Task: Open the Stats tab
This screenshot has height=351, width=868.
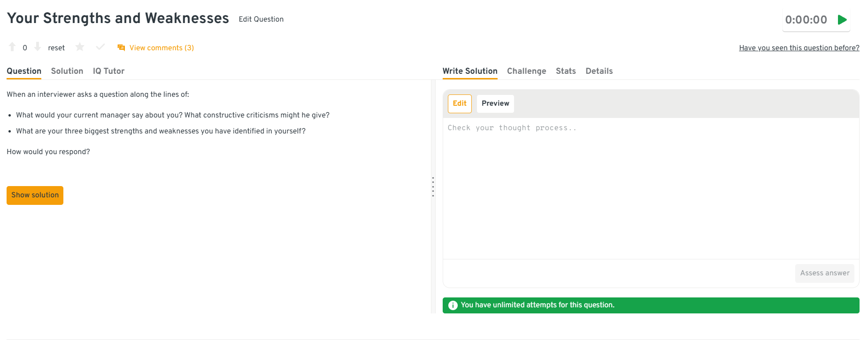Action: click(x=566, y=71)
